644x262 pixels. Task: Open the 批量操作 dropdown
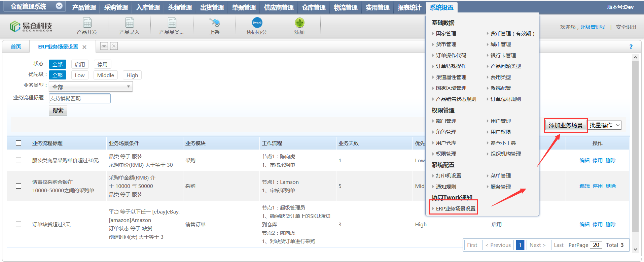pyautogui.click(x=604, y=125)
